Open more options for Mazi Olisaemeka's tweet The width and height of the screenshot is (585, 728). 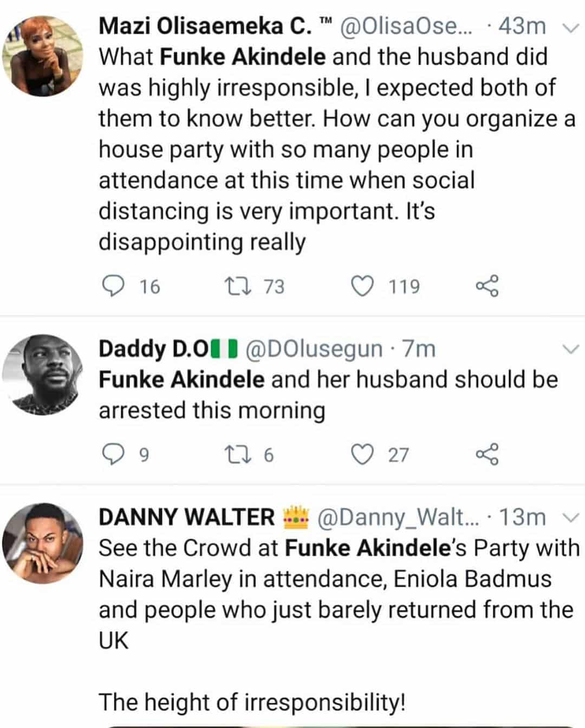point(571,27)
